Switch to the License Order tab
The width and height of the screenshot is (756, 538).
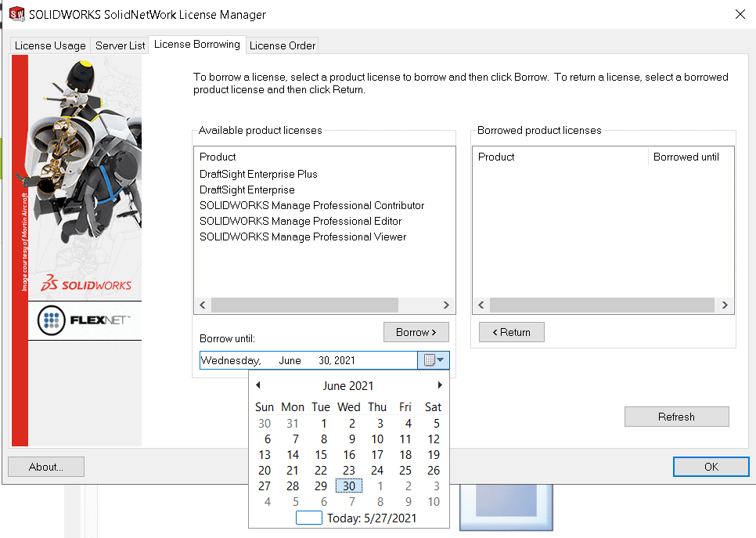pyautogui.click(x=283, y=45)
